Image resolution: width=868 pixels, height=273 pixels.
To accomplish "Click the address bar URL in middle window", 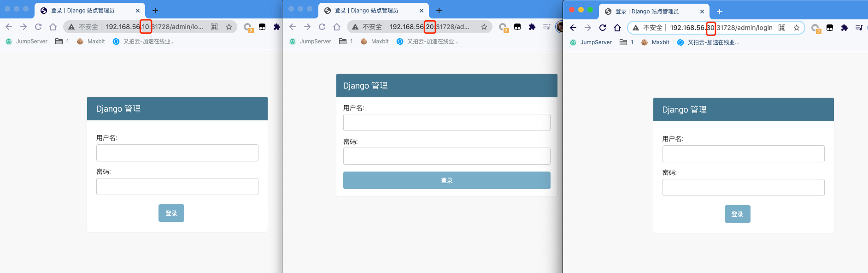I will point(429,27).
